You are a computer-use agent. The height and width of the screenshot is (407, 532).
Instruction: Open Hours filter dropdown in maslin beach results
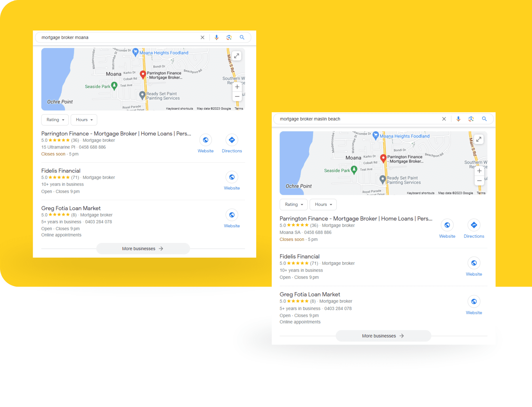coord(323,204)
